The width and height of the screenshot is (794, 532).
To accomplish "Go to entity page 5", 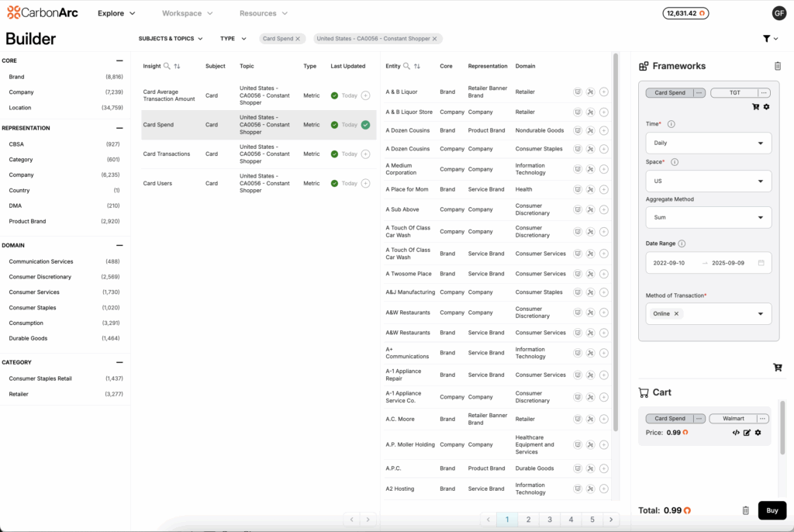I will coord(592,520).
